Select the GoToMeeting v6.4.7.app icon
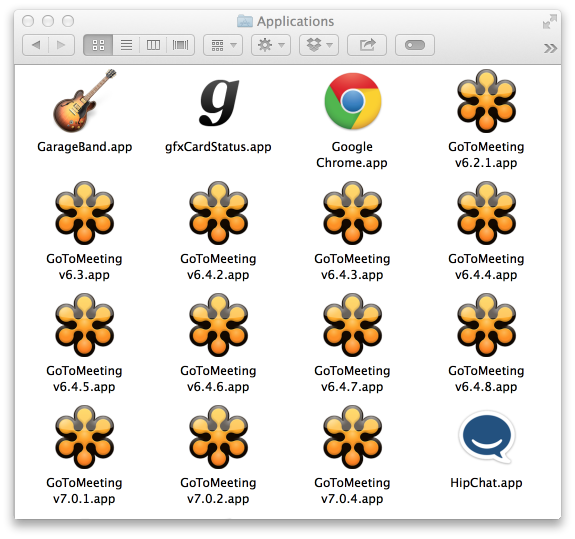Viewport: 575px width, 539px height. click(x=352, y=325)
